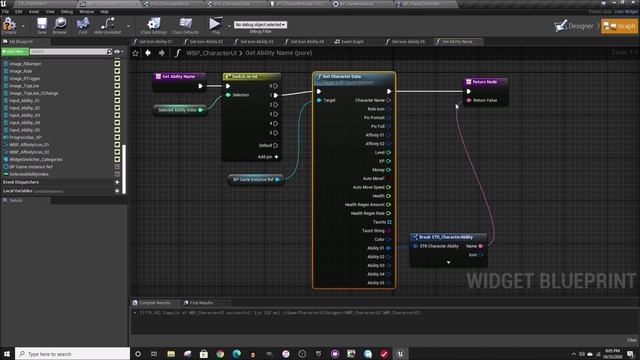Select BP Game Instance Ref variable node
Viewport: 640px width, 360px height.
coord(255,180)
